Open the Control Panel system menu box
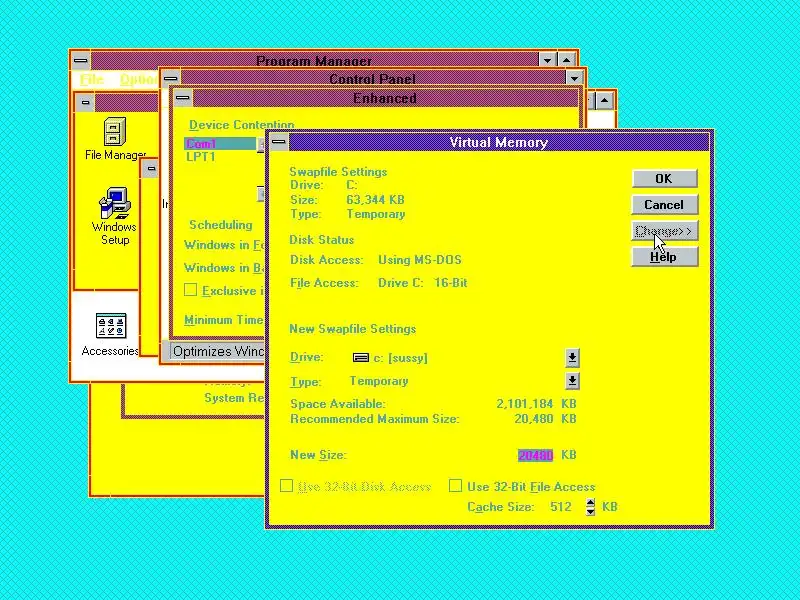The image size is (800, 600). [x=171, y=78]
